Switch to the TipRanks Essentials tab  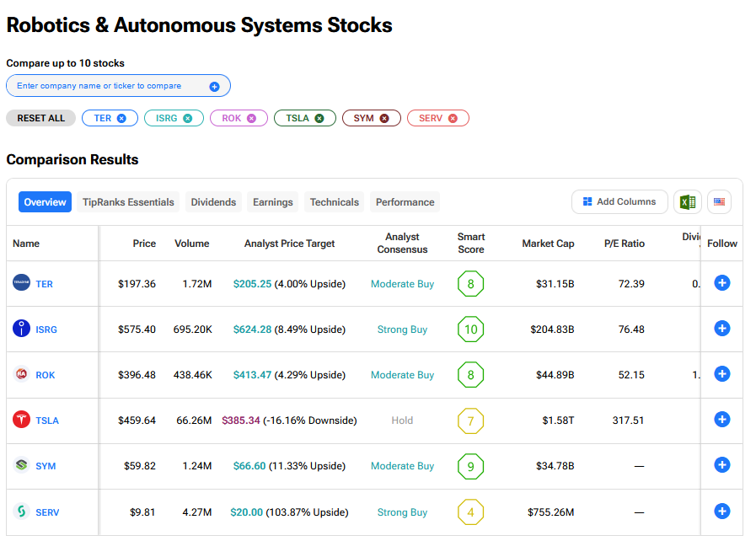pyautogui.click(x=128, y=202)
